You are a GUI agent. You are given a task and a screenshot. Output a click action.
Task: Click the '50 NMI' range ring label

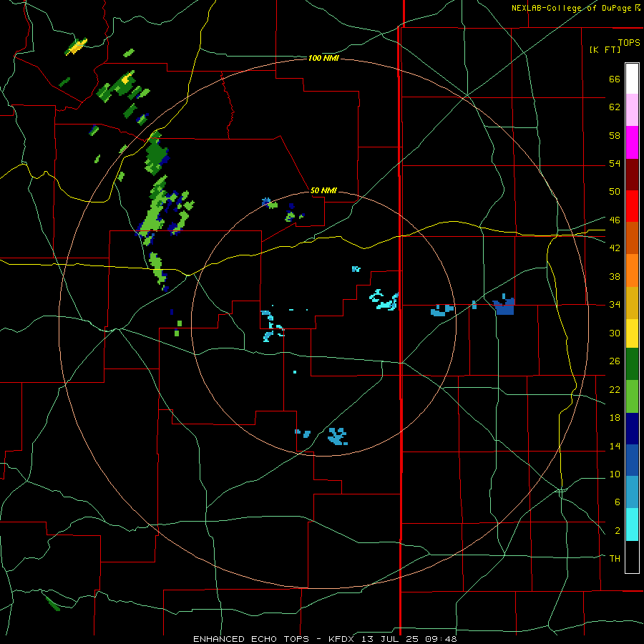[x=323, y=190]
